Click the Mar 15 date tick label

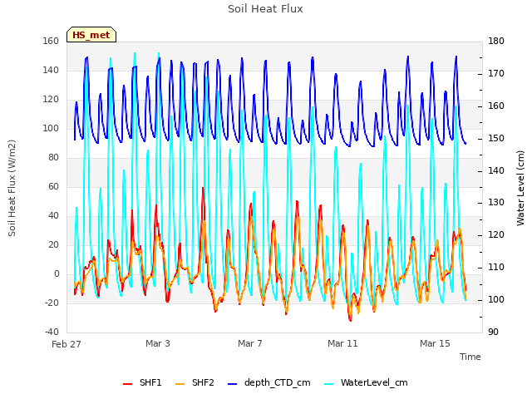click(435, 343)
